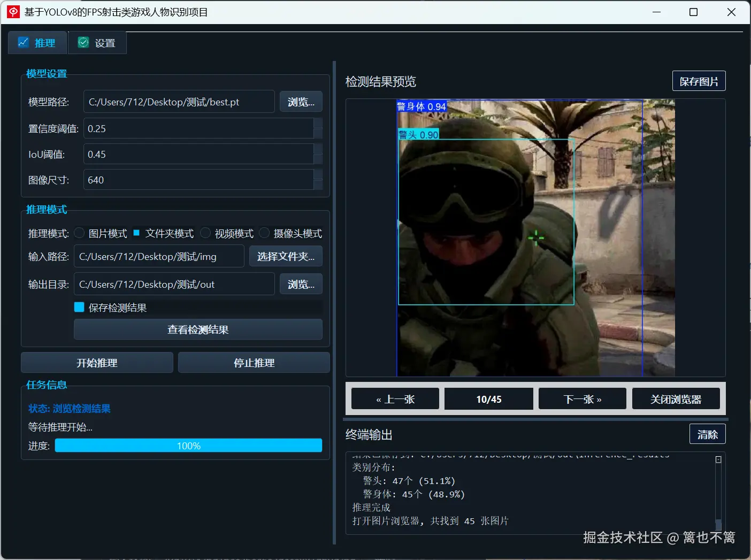Increase the 置信度阈值 value with up arrow

[318, 123]
